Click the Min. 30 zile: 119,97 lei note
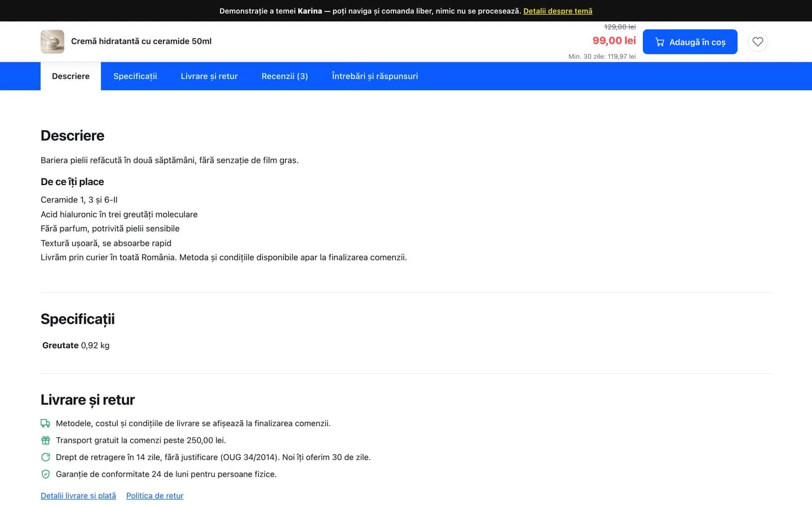 602,56
